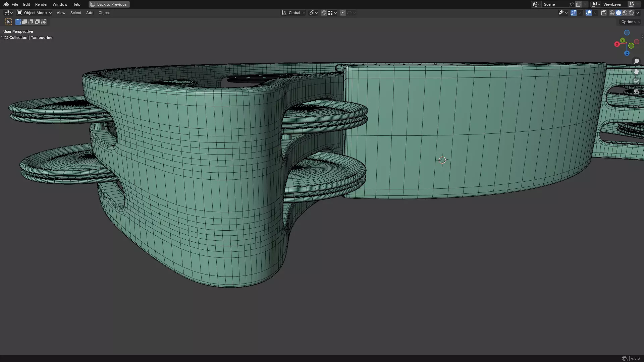Viewport: 644px width, 362px height.
Task: Click the new scene button beside Scene
Action: (579, 4)
